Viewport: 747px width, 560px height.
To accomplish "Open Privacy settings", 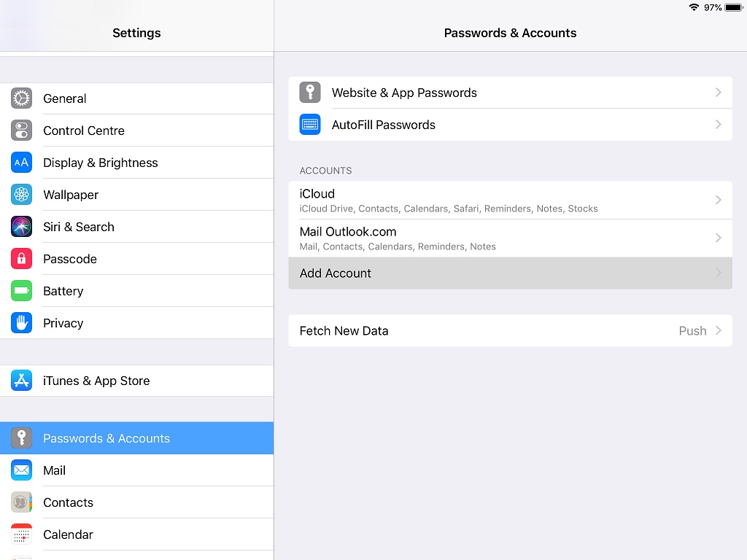I will pyautogui.click(x=136, y=323).
